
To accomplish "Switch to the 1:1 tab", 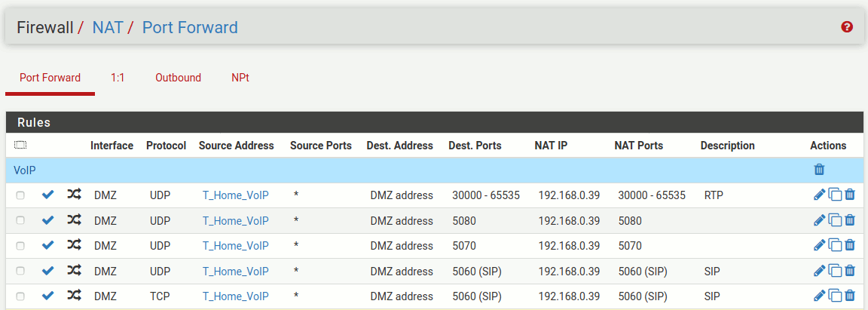I will point(118,78).
